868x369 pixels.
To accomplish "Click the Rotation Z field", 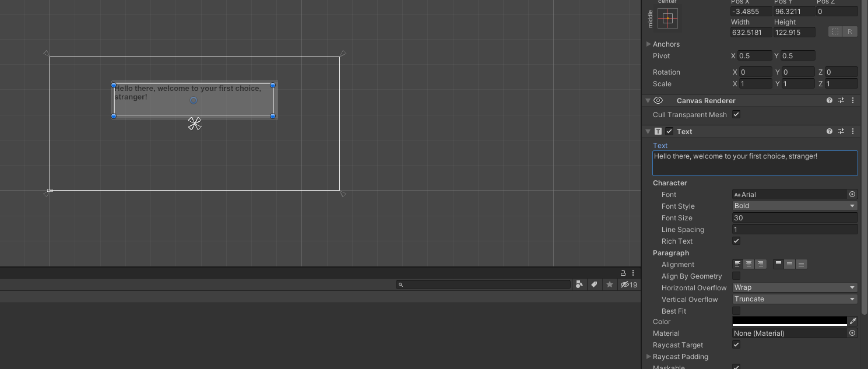I will (x=841, y=72).
